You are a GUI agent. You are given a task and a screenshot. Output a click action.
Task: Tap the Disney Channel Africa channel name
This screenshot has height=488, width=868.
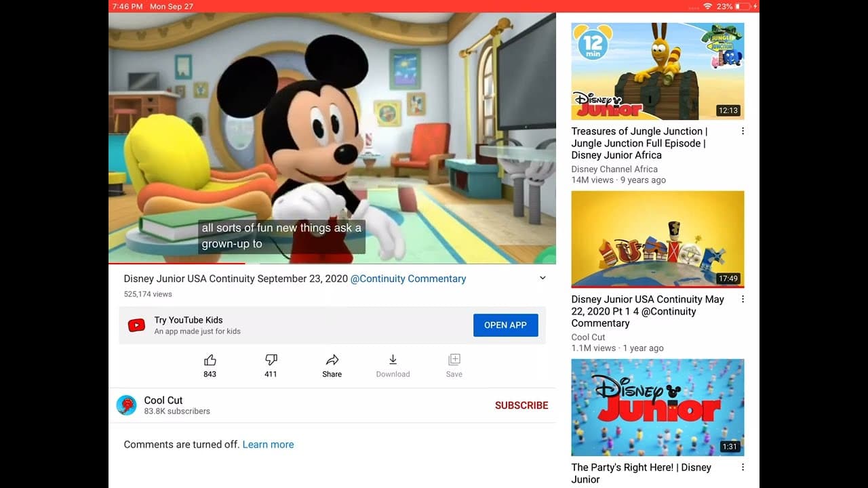614,169
